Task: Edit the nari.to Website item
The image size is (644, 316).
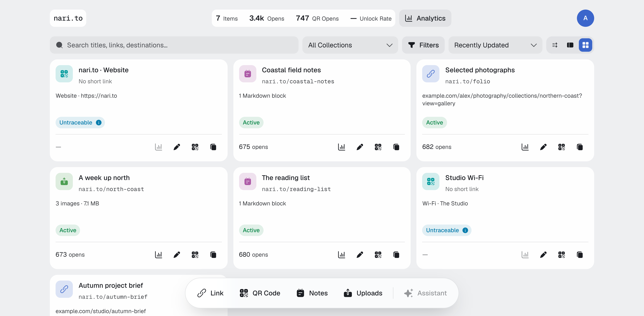Action: click(177, 147)
